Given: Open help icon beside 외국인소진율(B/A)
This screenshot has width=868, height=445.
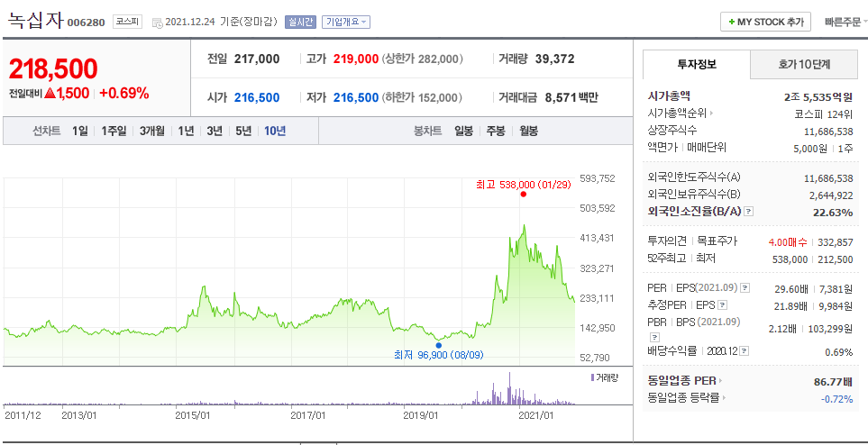Looking at the screenshot, I should 750,212.
